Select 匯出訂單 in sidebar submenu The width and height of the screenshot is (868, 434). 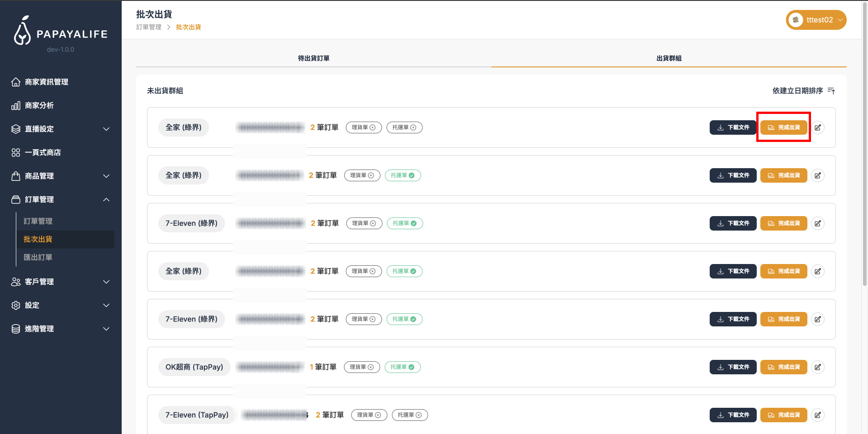click(38, 257)
